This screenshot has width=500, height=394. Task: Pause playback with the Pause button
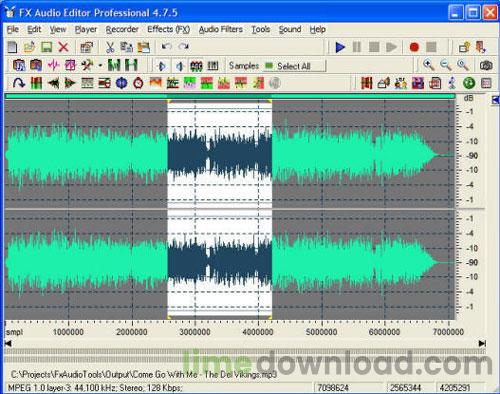(357, 47)
